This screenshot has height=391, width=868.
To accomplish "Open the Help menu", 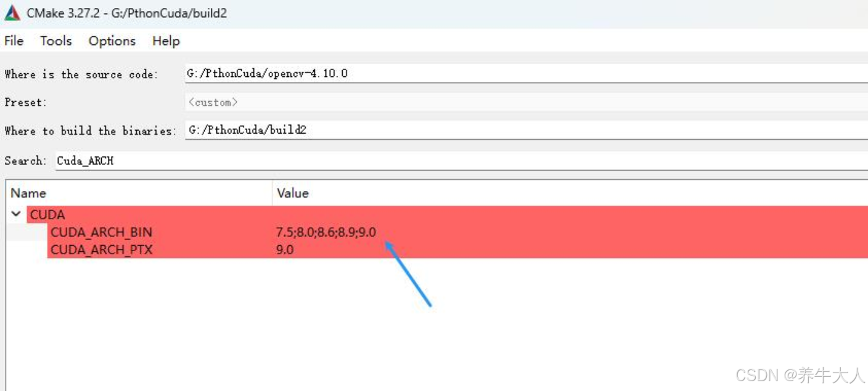I will [x=166, y=41].
